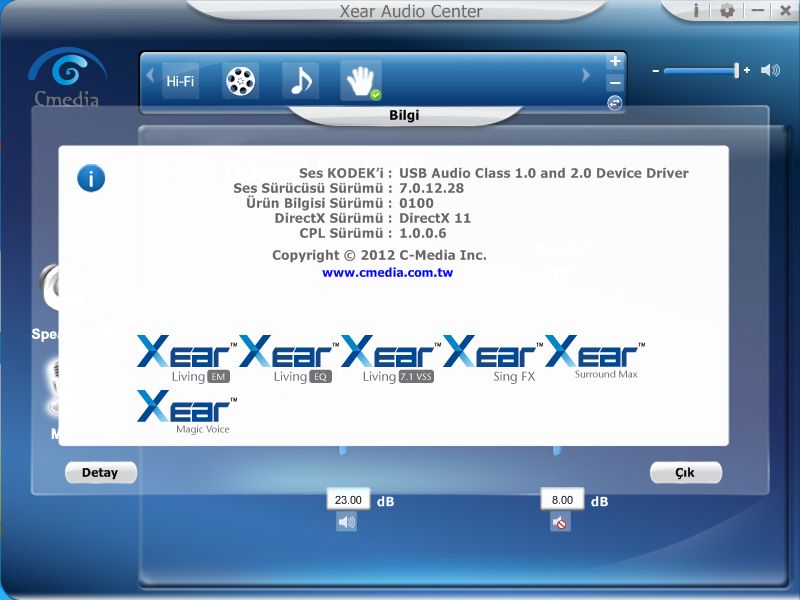
Task: Click the 23.00 dB value field
Action: [348, 499]
